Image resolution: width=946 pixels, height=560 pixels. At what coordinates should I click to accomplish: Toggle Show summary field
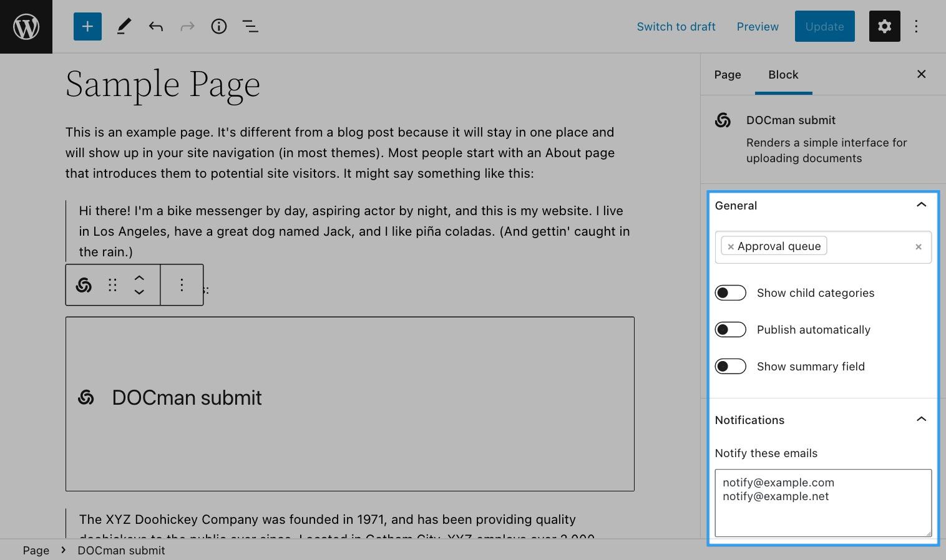(731, 367)
